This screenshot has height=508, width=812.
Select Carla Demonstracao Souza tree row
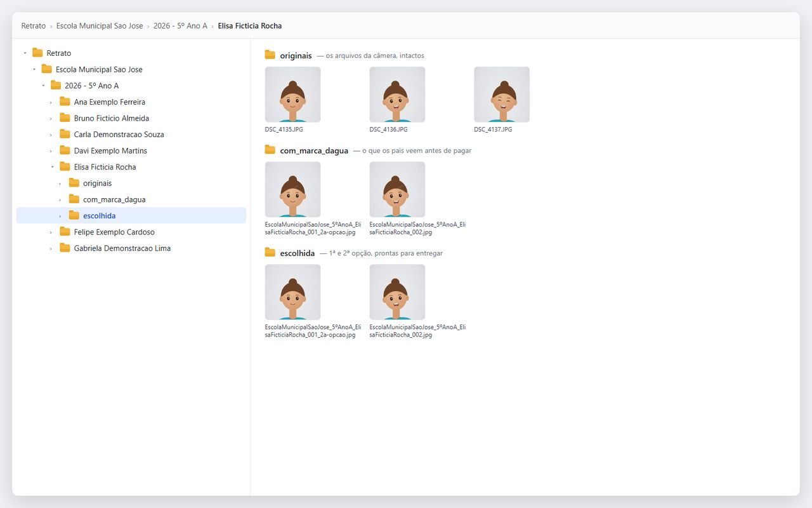coord(131,134)
